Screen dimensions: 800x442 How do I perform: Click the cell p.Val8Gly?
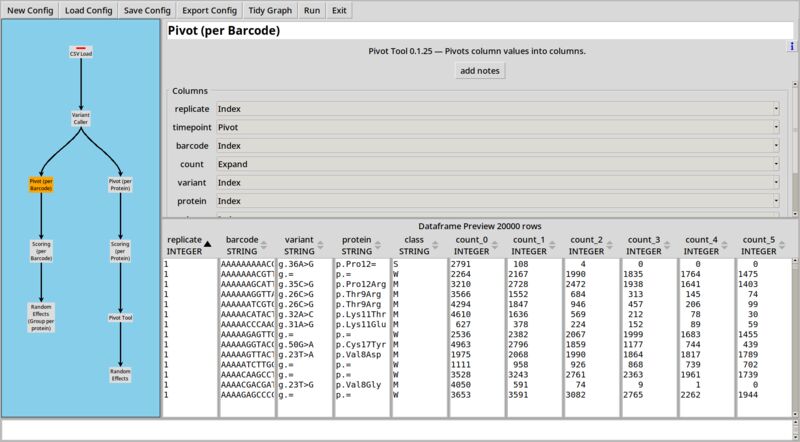click(358, 385)
